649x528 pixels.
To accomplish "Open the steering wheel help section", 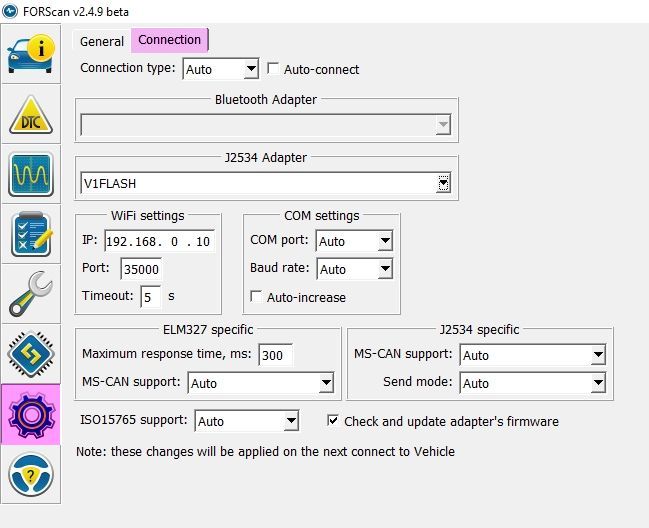I will pos(31,474).
